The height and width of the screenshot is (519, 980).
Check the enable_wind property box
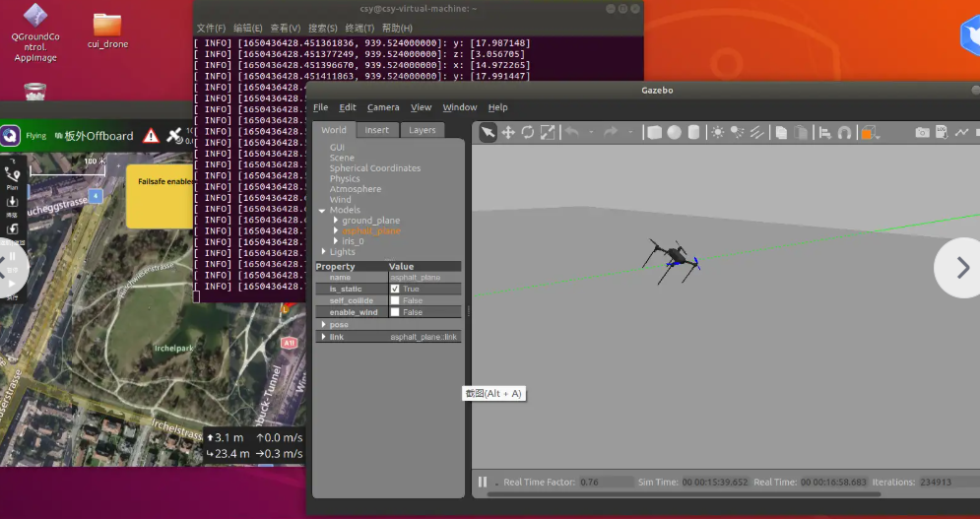tap(395, 312)
